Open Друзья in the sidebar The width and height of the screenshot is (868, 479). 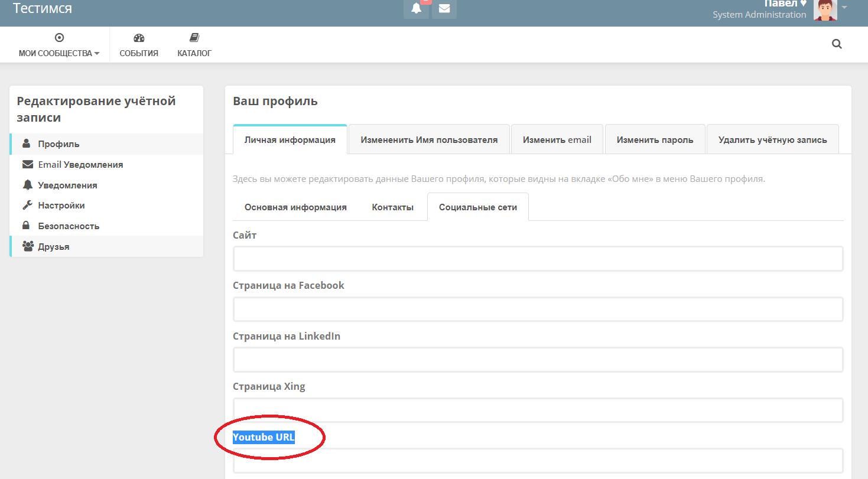click(x=106, y=247)
